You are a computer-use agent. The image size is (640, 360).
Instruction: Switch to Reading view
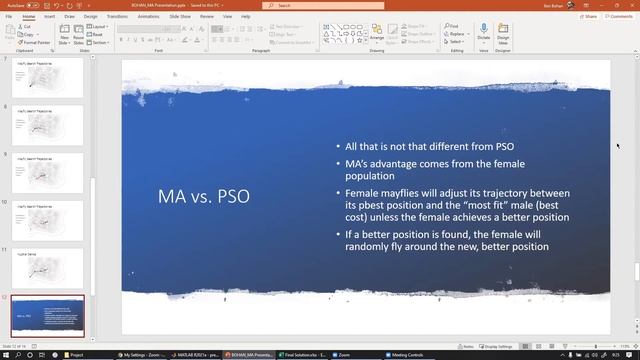[551, 347]
